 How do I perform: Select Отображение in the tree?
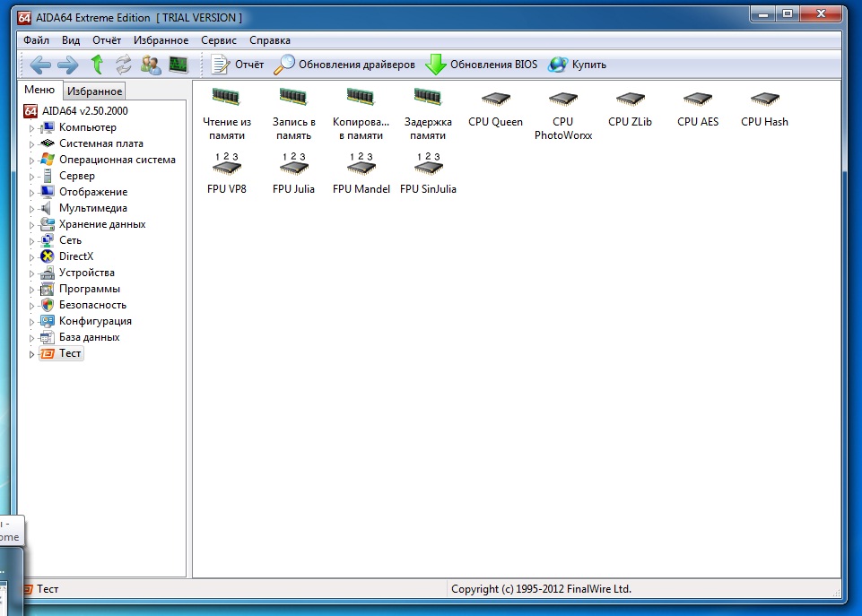pos(93,192)
